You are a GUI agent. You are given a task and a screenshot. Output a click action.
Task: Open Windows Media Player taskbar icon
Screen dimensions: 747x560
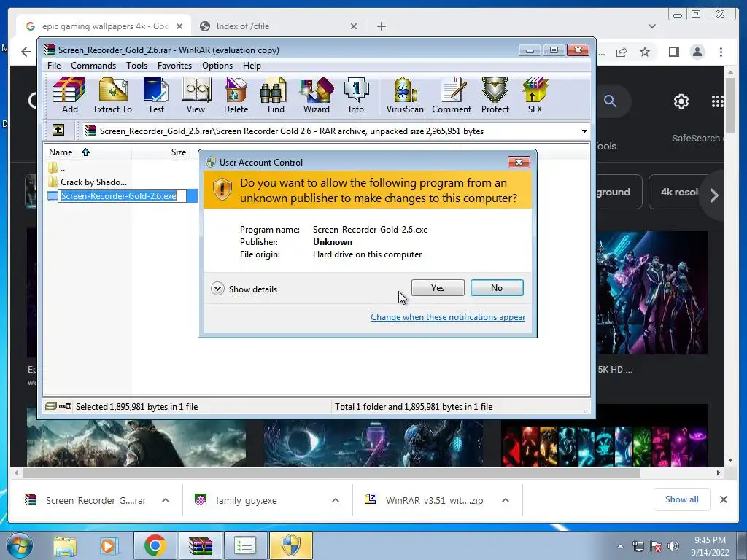point(109,545)
